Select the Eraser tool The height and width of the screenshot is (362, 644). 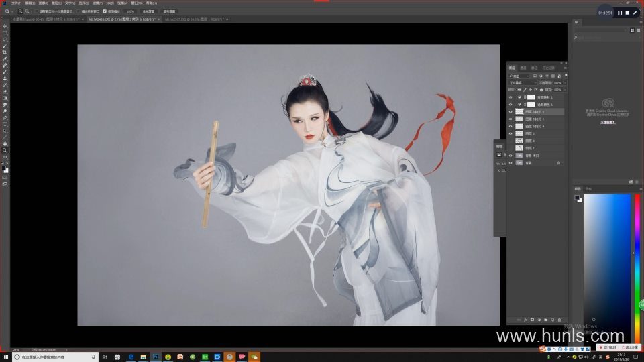tap(5, 92)
